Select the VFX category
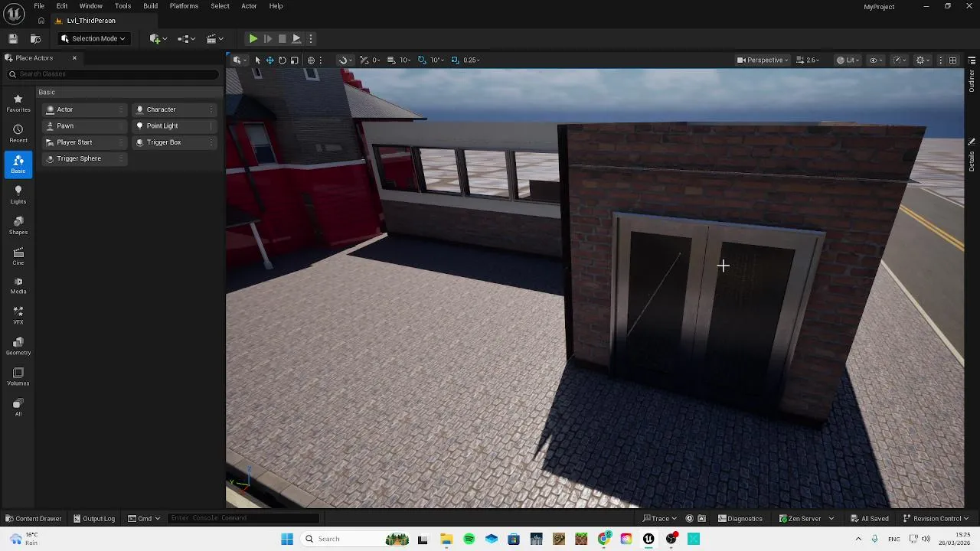Screen dimensions: 980x551 18,316
